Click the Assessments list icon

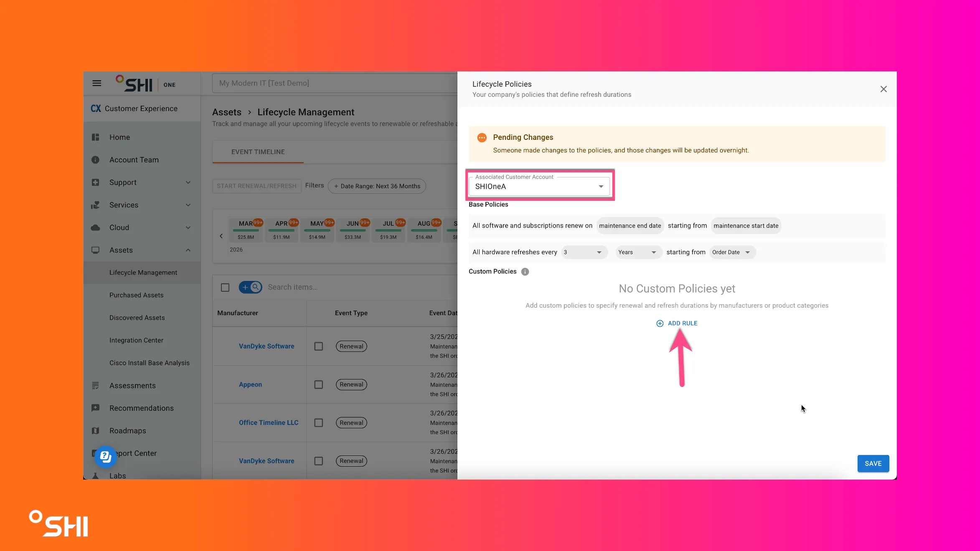coord(95,386)
